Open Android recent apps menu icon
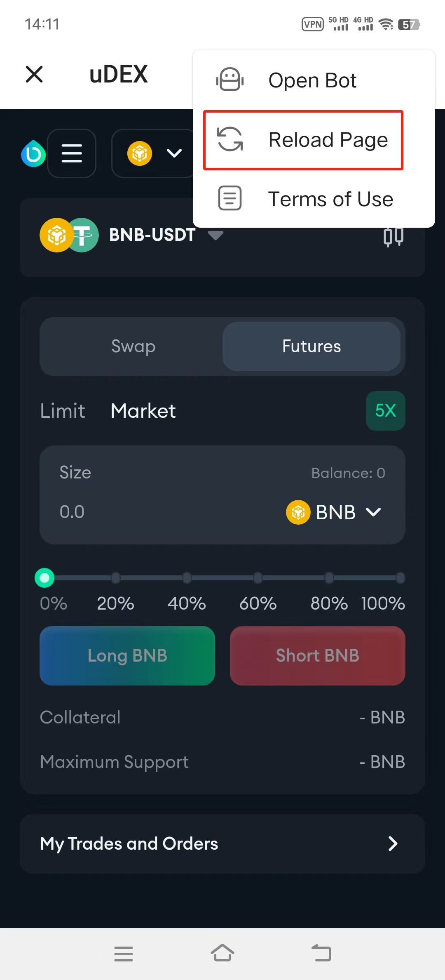 pos(124,954)
